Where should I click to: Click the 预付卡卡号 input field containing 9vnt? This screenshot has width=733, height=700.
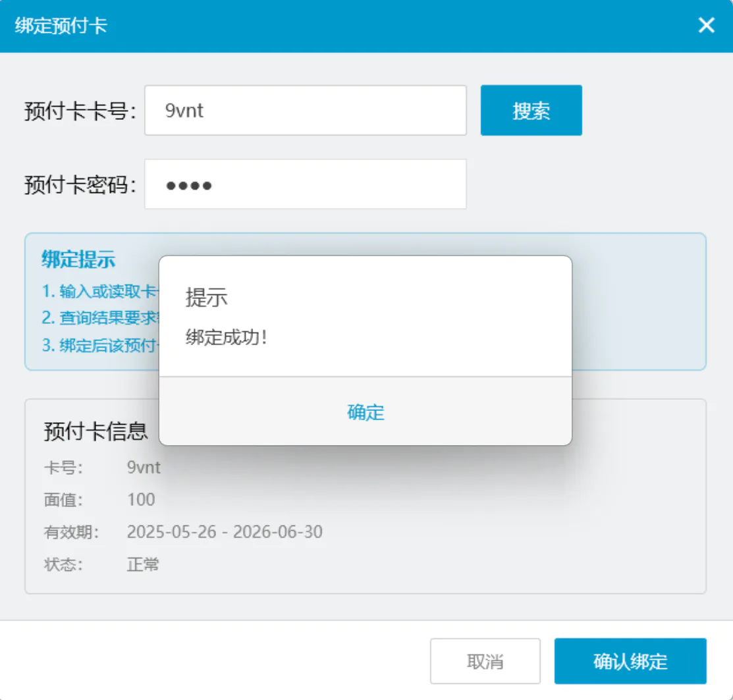(306, 110)
